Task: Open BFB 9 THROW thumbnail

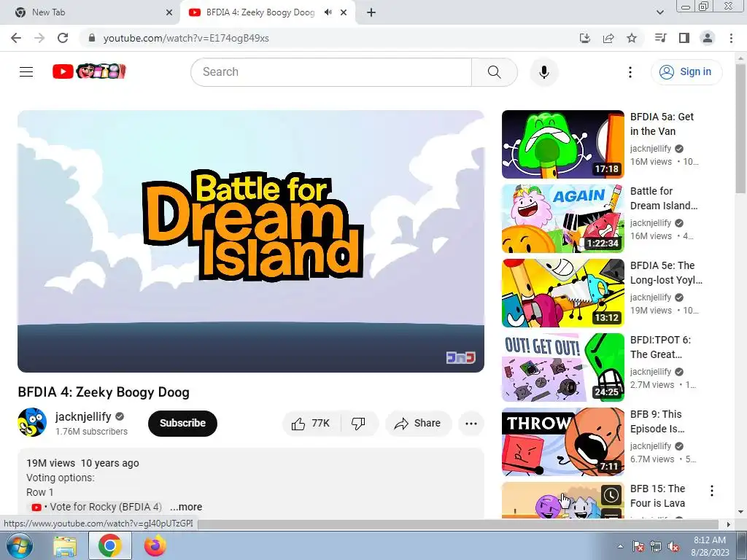Action: (x=562, y=441)
